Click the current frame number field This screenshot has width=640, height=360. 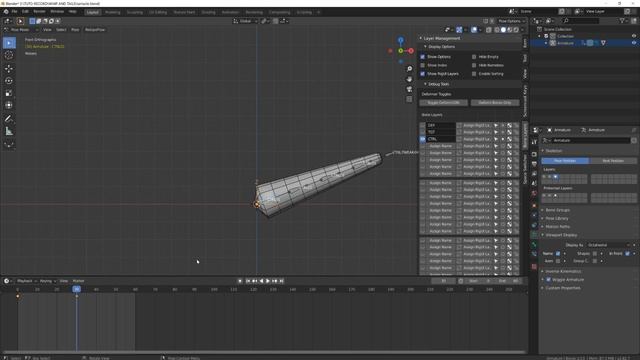(444, 281)
